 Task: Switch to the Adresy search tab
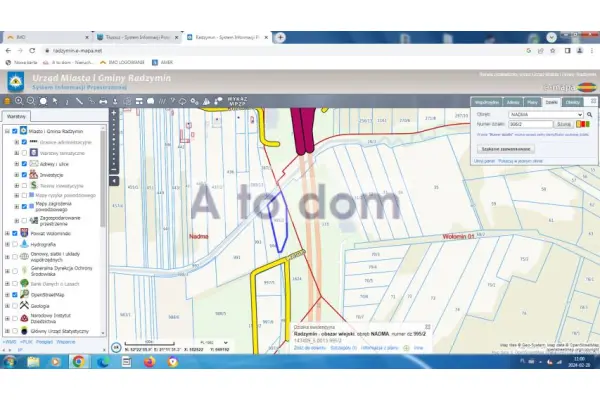(x=513, y=102)
